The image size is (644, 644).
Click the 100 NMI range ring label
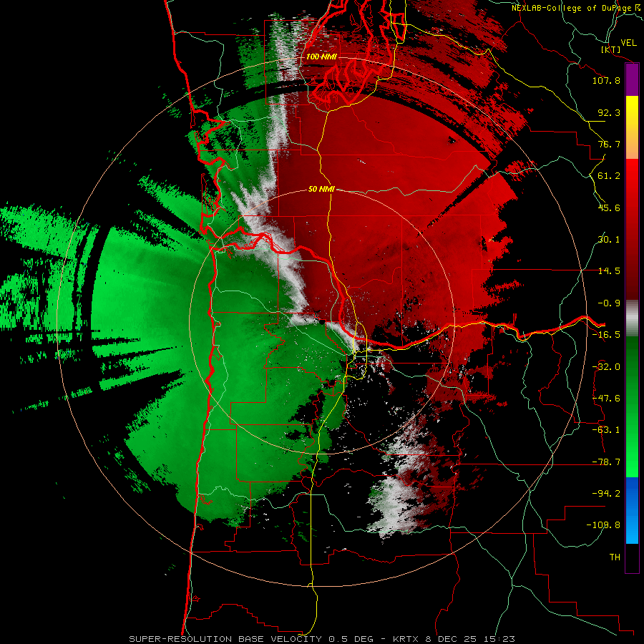coord(321,57)
